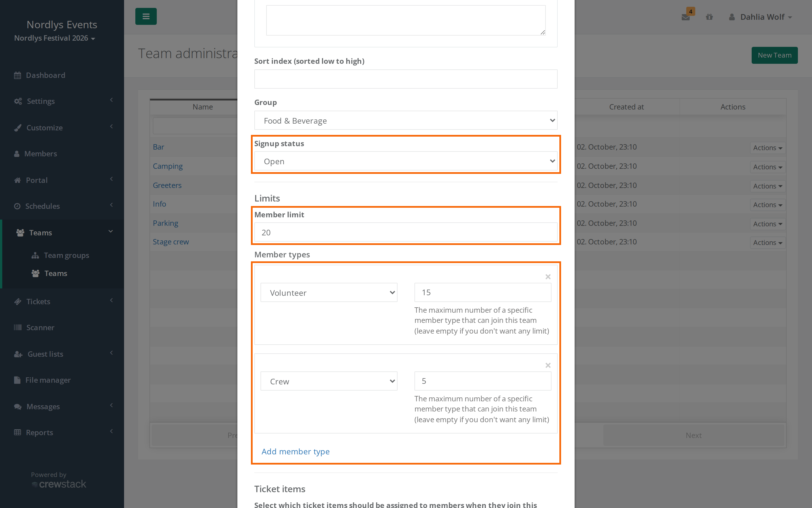Expand the Tickets sidebar menu
Image resolution: width=812 pixels, height=508 pixels.
pos(62,301)
